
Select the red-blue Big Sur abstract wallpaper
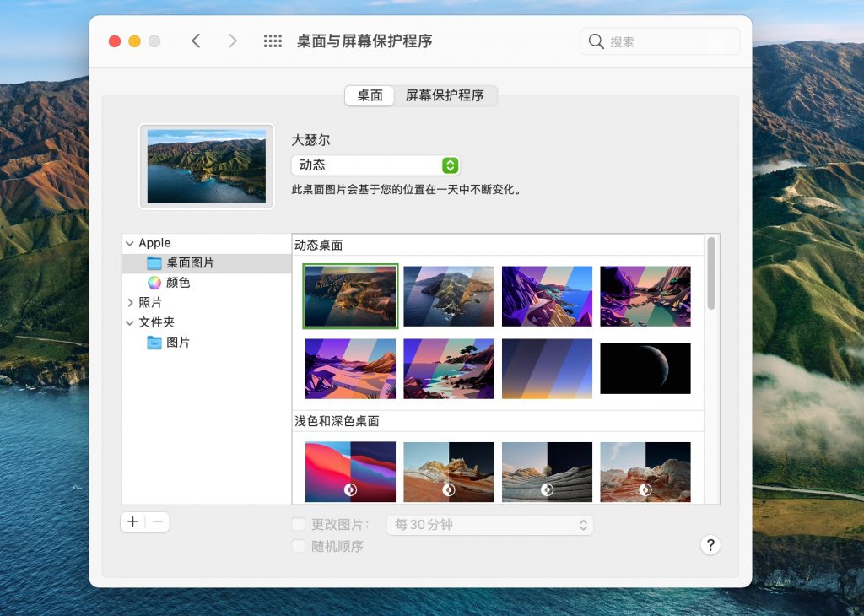click(x=350, y=472)
